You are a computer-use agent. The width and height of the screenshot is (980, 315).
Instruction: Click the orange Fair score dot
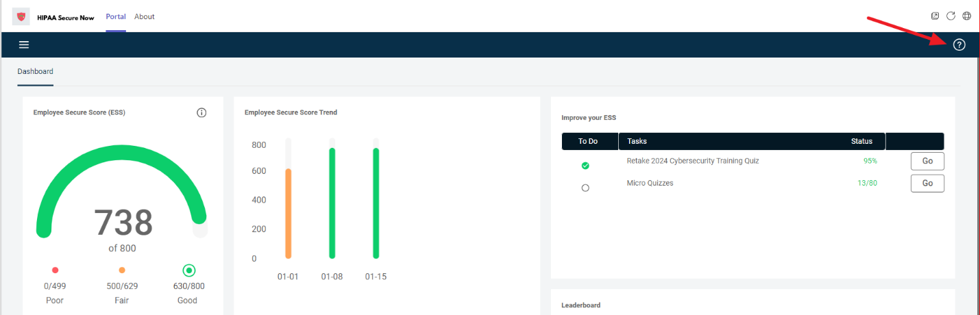point(122,270)
